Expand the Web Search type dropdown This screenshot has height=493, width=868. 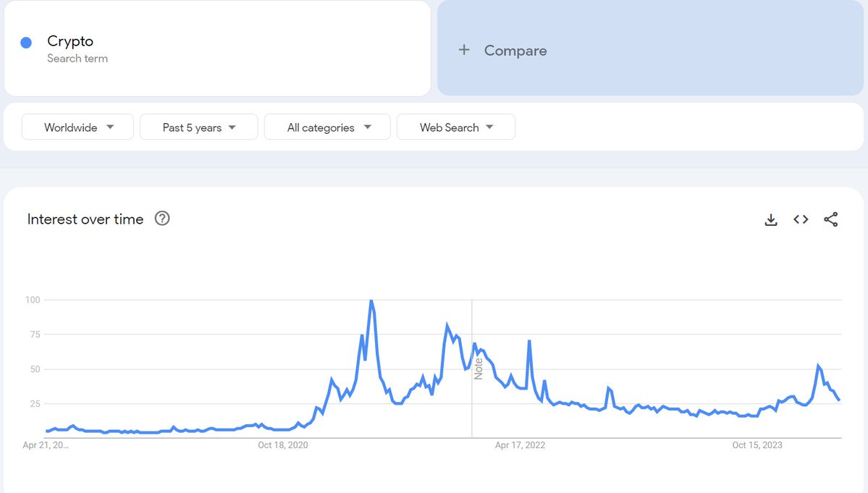(456, 127)
